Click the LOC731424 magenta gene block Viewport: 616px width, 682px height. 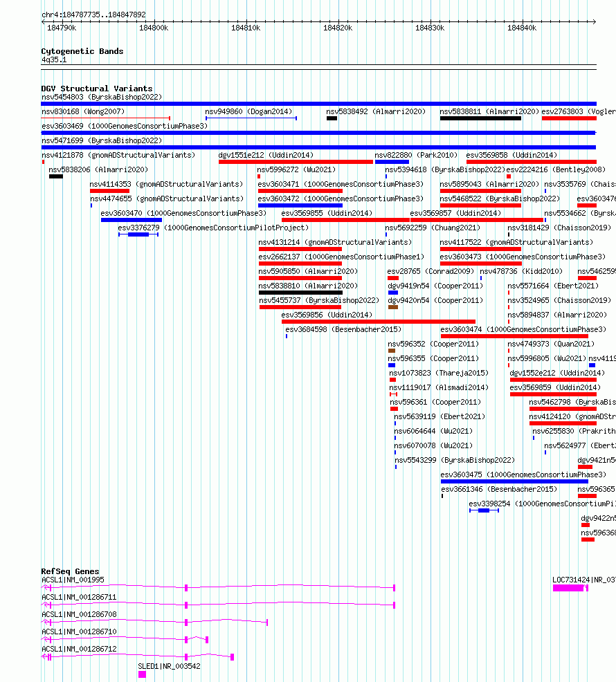pyautogui.click(x=570, y=588)
